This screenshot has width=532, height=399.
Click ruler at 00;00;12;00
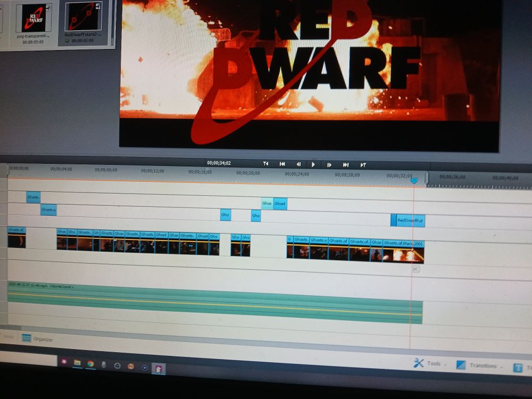152,171
